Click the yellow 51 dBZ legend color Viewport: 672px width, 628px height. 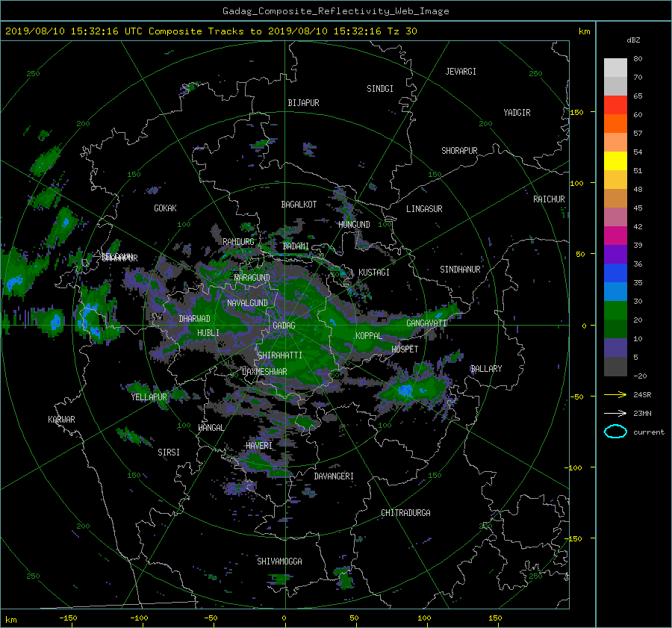click(615, 161)
